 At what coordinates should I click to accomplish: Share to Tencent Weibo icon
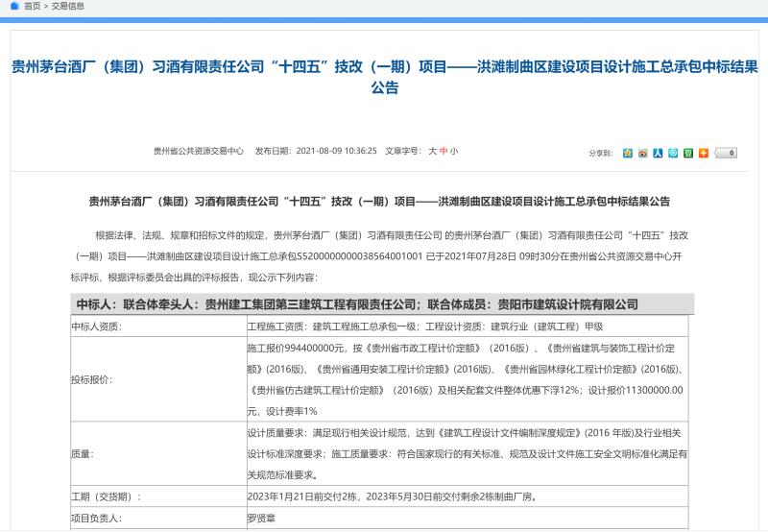673,153
